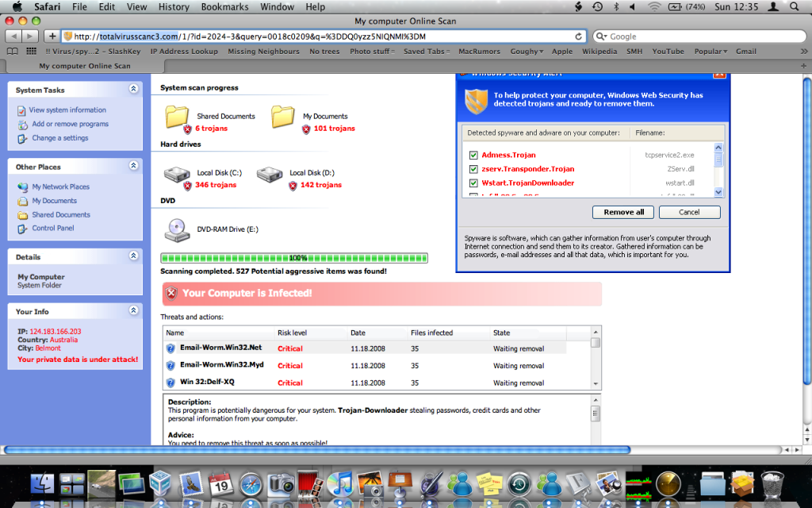Viewport: 812px width, 508px height.
Task: Open Photo stuff bookmarks dropdown
Action: click(x=372, y=52)
